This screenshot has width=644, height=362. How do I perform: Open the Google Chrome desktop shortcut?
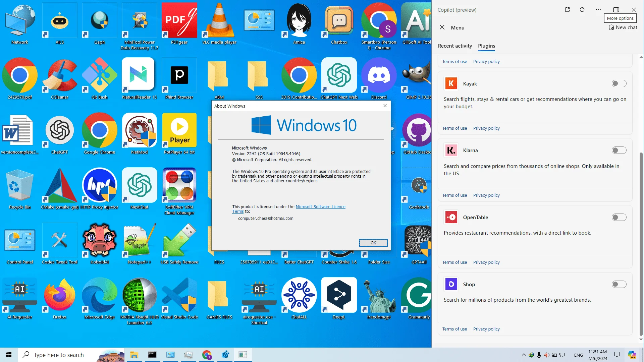coord(100,134)
